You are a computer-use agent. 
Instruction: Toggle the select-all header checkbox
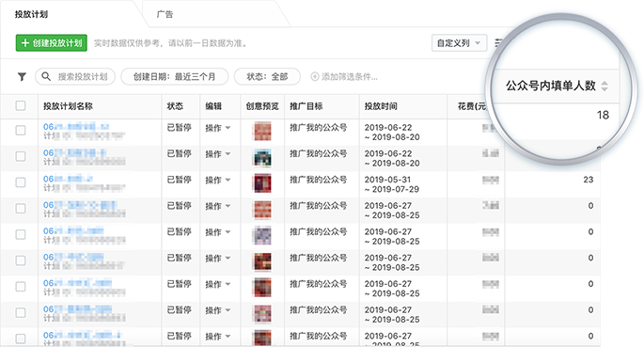[x=21, y=106]
